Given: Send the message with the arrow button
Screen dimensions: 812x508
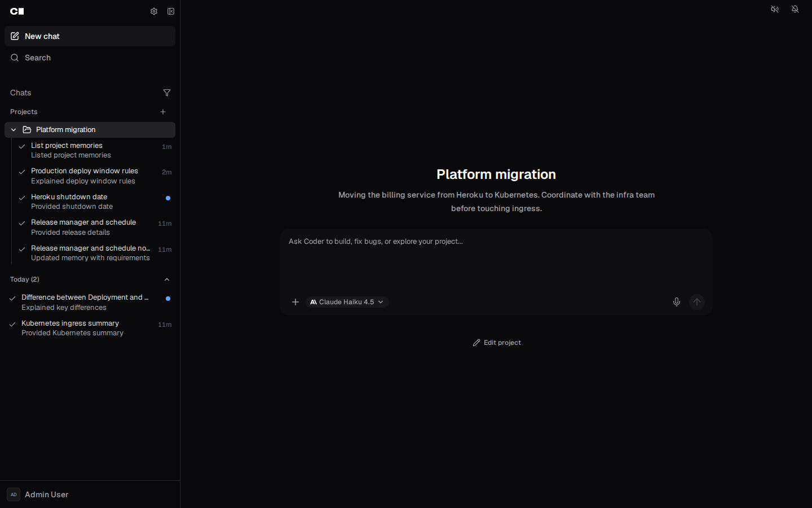Looking at the screenshot, I should click(697, 302).
